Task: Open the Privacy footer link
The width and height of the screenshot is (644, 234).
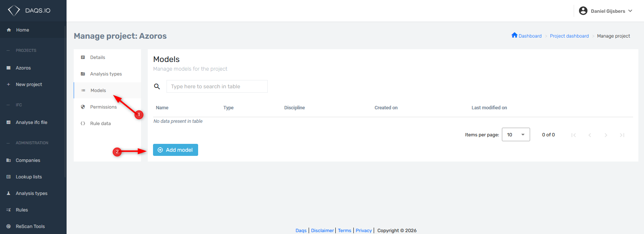Action: (x=364, y=231)
